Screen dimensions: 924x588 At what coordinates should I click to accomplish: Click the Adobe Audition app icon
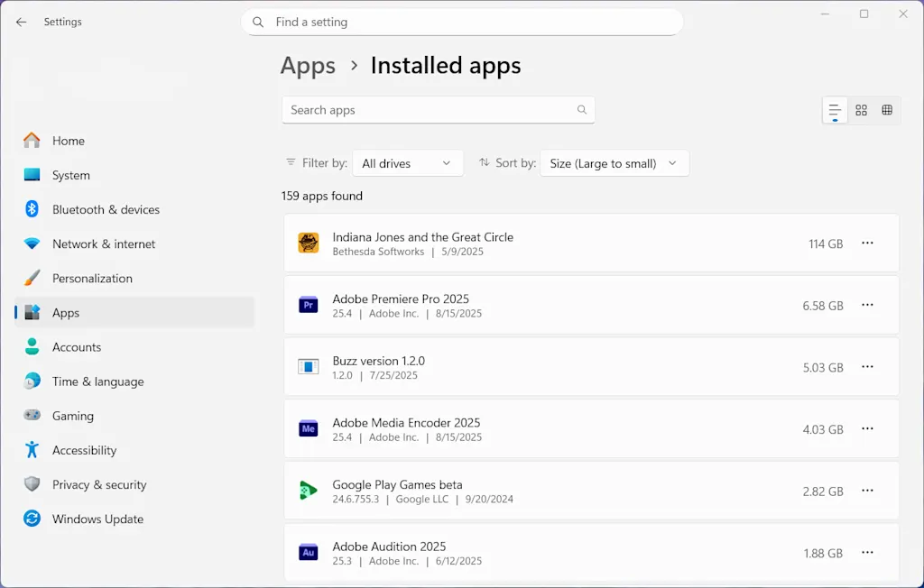tap(309, 552)
